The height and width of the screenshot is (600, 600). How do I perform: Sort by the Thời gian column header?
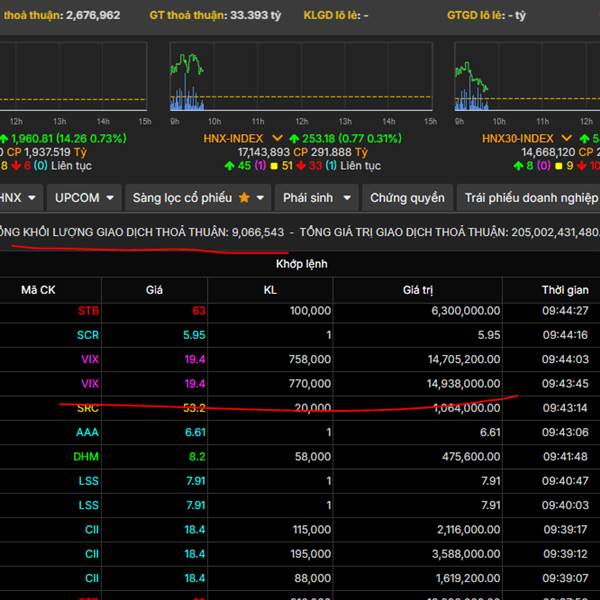coord(565,290)
